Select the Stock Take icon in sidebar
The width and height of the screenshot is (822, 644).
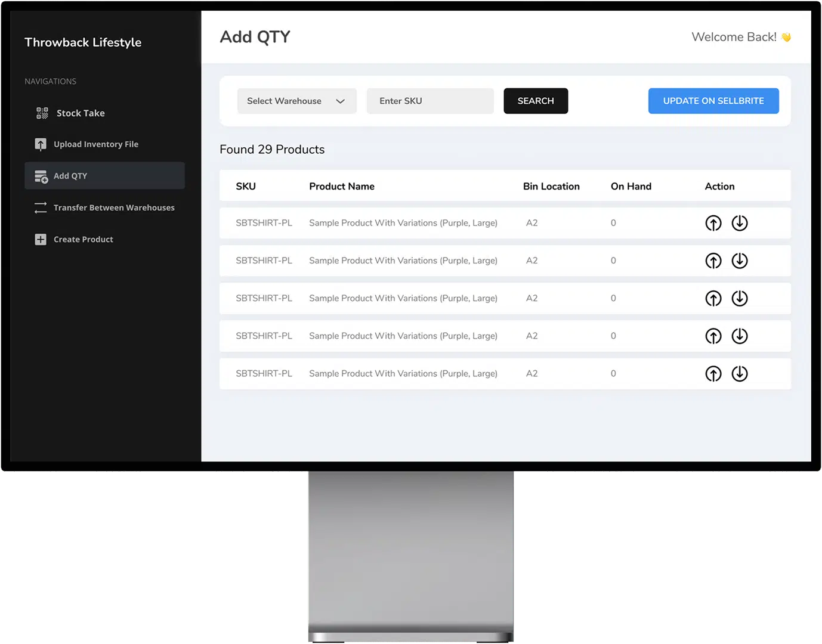pos(41,113)
